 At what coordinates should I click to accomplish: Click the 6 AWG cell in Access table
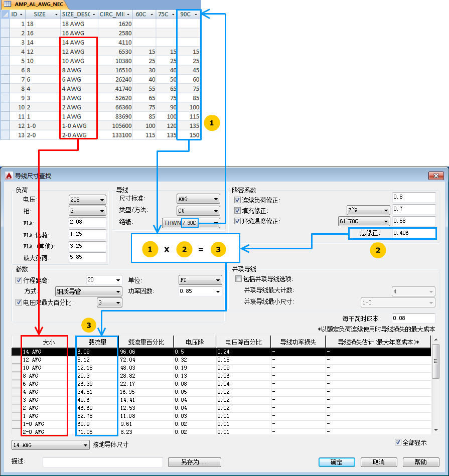[x=79, y=80]
